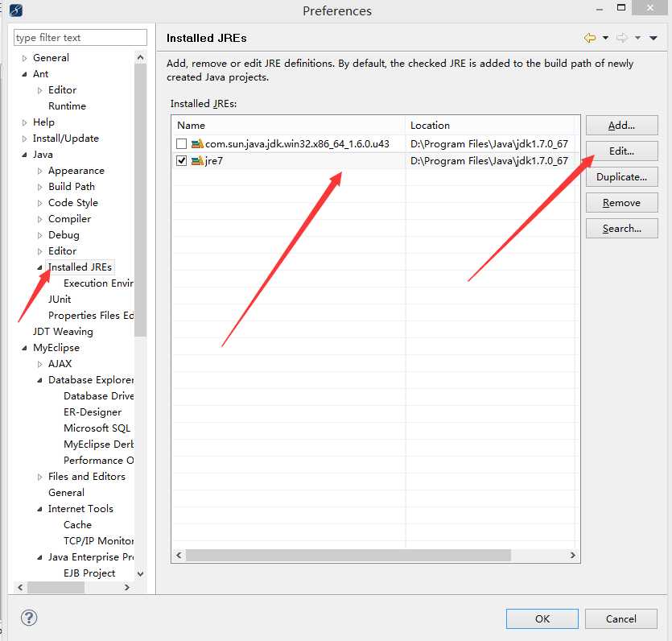The width and height of the screenshot is (672, 641).
Task: Click the jre7 location path cell
Action: pyautogui.click(x=489, y=161)
